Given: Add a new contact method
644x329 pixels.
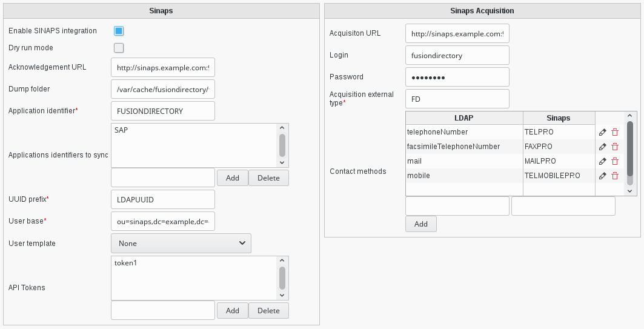Looking at the screenshot, I should pyautogui.click(x=421, y=224).
